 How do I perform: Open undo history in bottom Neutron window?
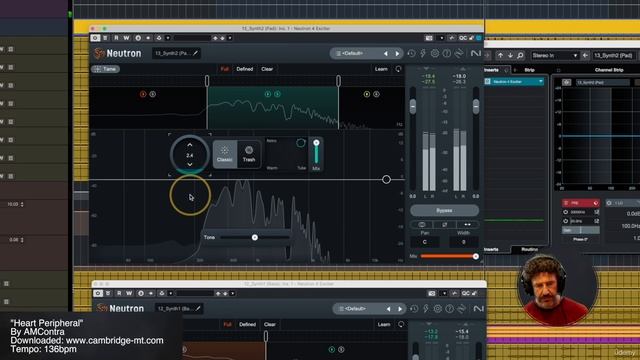pos(414,309)
